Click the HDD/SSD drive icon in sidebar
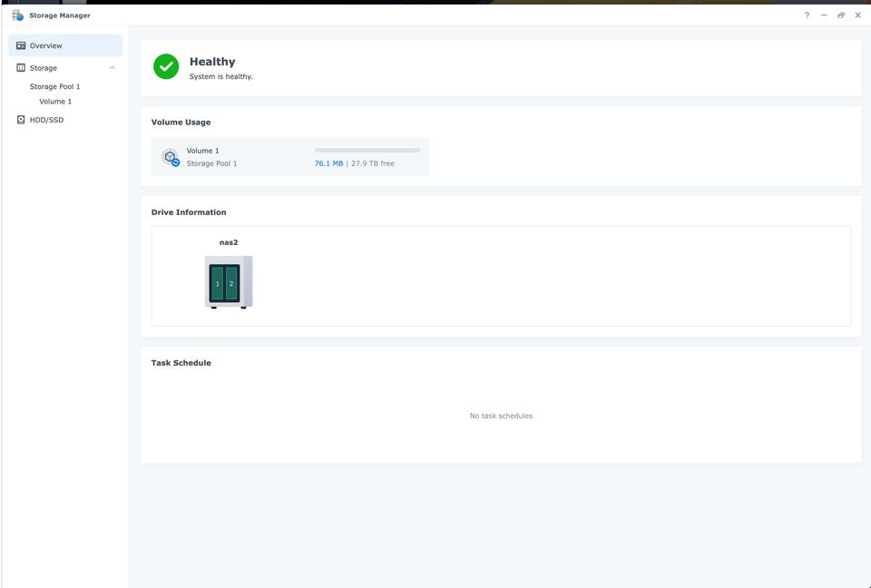The width and height of the screenshot is (871, 588). coord(21,120)
